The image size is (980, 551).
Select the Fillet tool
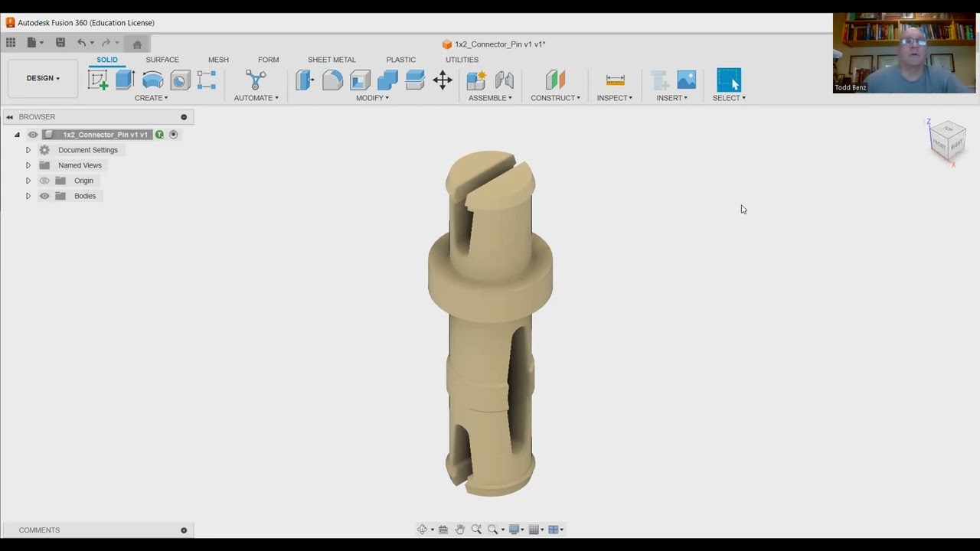coord(332,80)
